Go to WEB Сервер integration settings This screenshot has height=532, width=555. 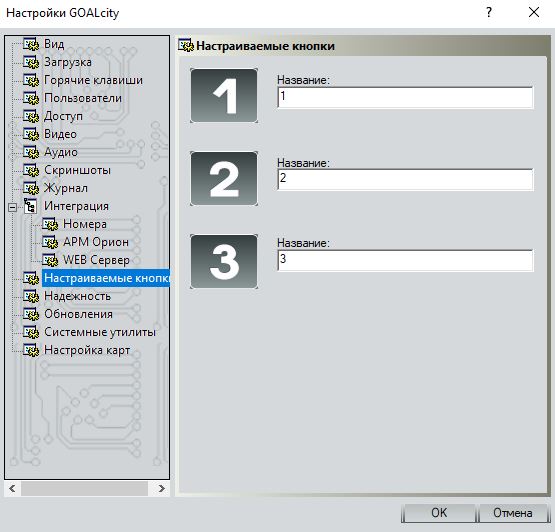pyautogui.click(x=96, y=260)
